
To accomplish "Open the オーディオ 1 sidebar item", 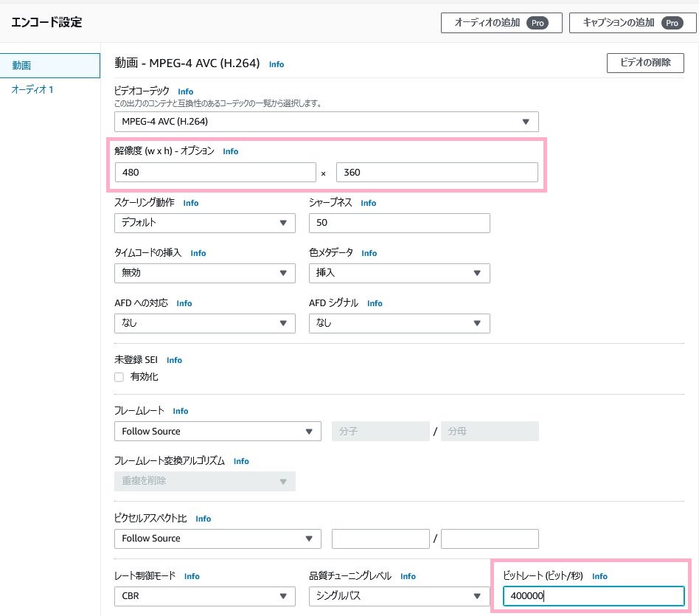I will (x=32, y=90).
